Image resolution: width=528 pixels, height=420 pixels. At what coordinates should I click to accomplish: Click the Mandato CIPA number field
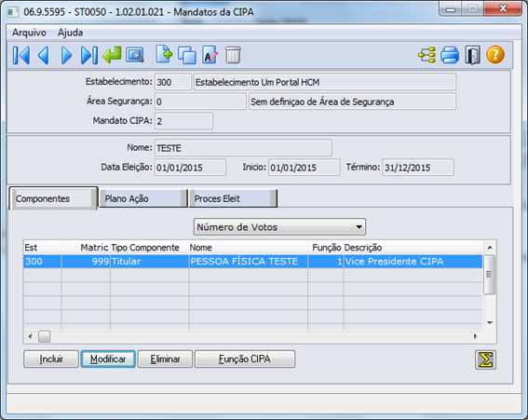coord(183,121)
